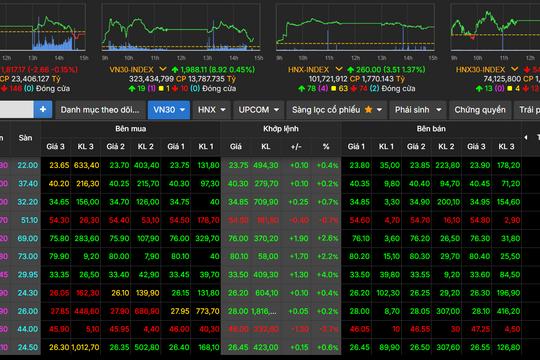Image resolution: width=540 pixels, height=360 pixels.
Task: Click change value +1.90 cell
Action: (299, 238)
